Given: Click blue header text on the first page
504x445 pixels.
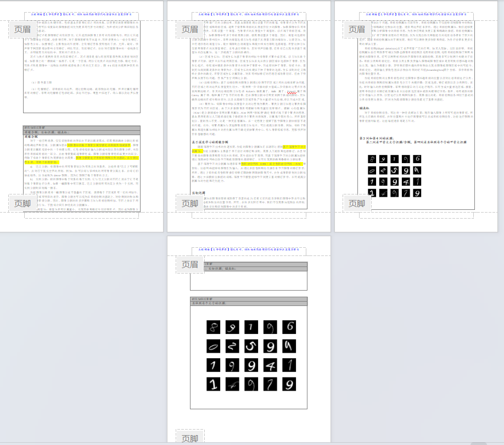Looking at the screenshot, I should coord(81,14).
